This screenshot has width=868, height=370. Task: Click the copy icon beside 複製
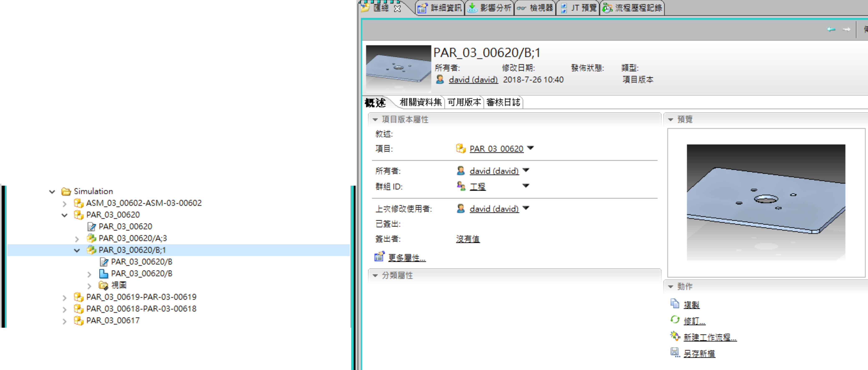[x=675, y=304]
